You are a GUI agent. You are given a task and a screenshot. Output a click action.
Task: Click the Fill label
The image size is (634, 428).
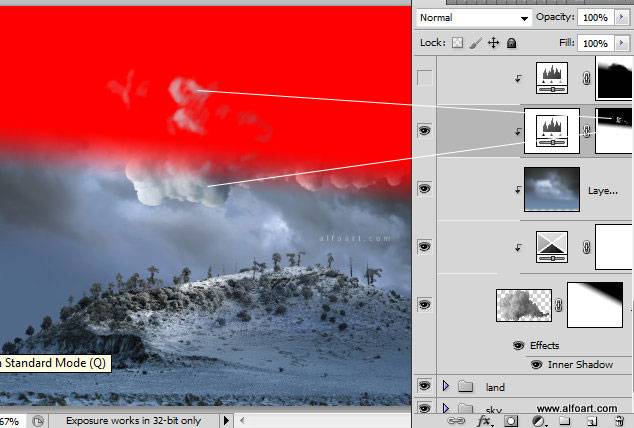(566, 42)
